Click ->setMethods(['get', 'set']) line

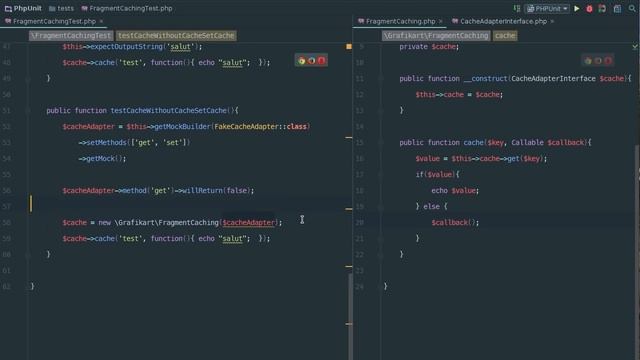click(134, 142)
